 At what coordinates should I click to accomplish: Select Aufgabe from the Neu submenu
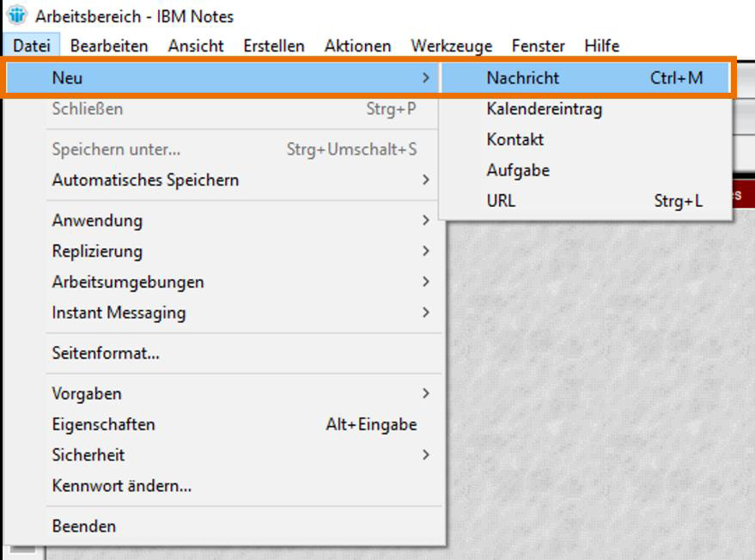[x=517, y=170]
